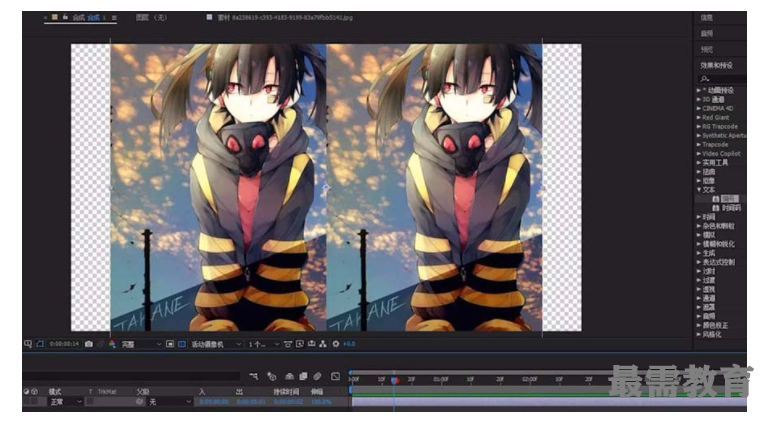Expand the 风格化 category

coord(698,334)
